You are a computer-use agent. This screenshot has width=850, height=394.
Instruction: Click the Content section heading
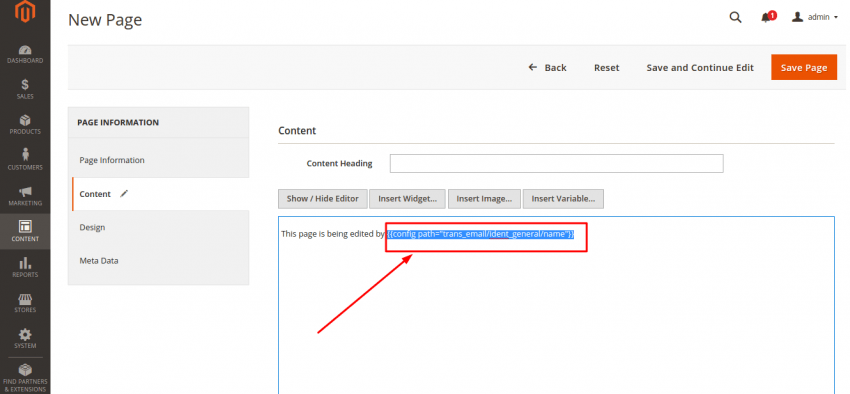pos(297,131)
